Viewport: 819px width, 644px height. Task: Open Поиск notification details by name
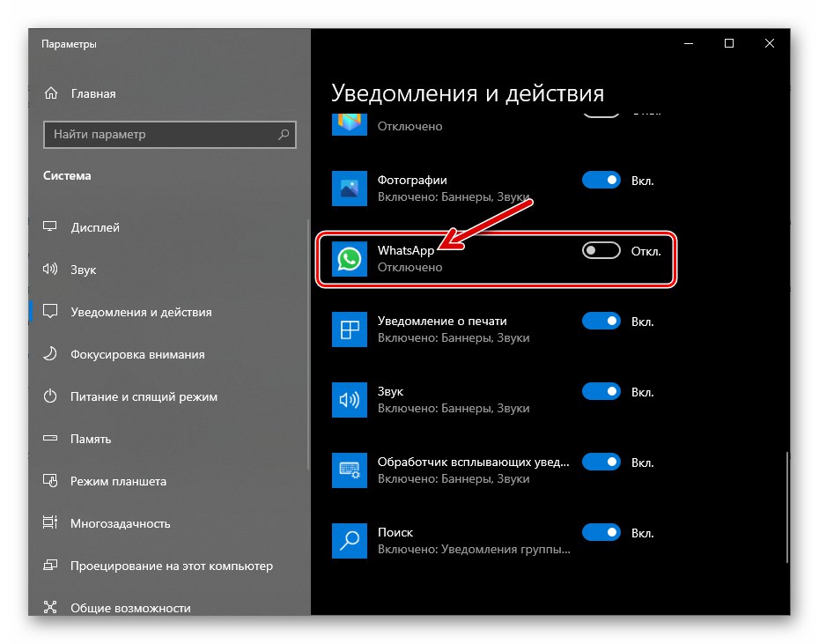click(x=395, y=533)
